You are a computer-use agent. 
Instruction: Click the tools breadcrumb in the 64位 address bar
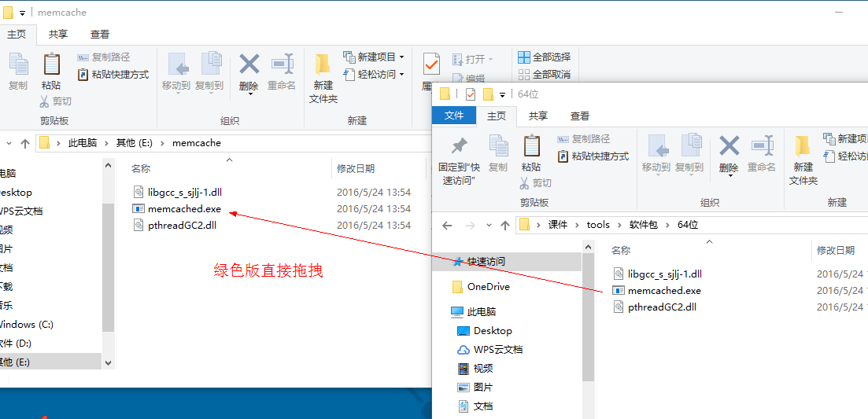598,225
